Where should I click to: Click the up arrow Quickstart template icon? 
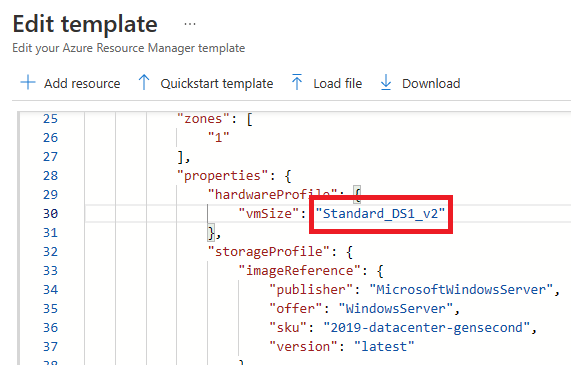(144, 82)
